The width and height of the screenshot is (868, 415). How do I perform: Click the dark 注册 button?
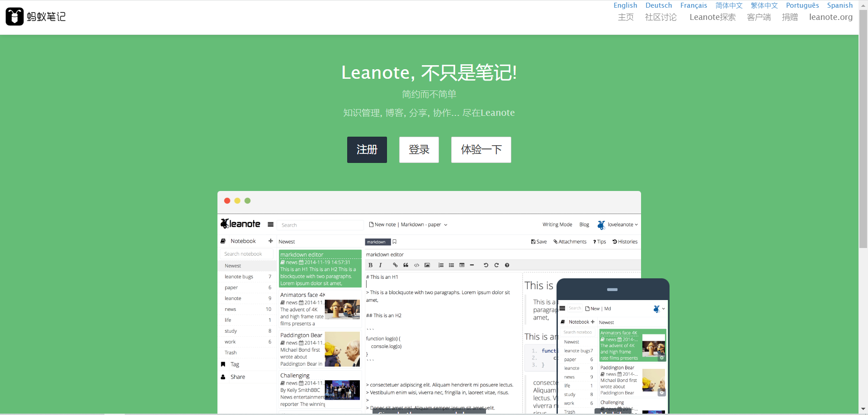tap(367, 150)
